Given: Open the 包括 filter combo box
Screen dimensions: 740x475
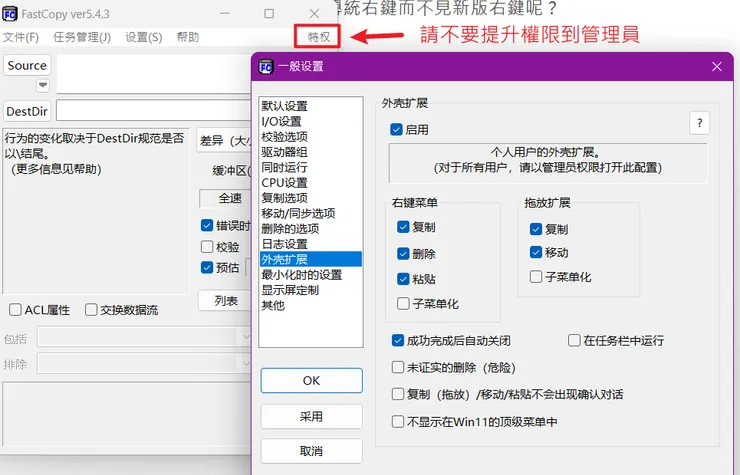Looking at the screenshot, I should coord(144,338).
